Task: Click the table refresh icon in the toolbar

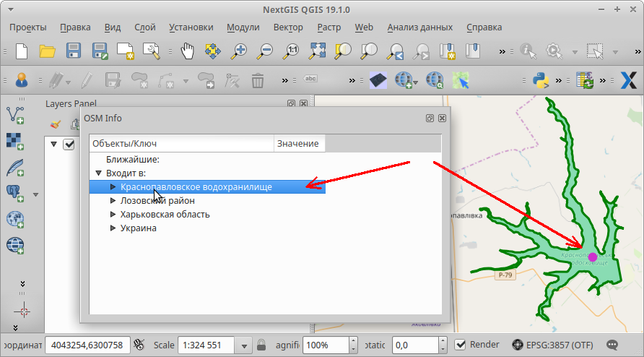Action: (585, 80)
